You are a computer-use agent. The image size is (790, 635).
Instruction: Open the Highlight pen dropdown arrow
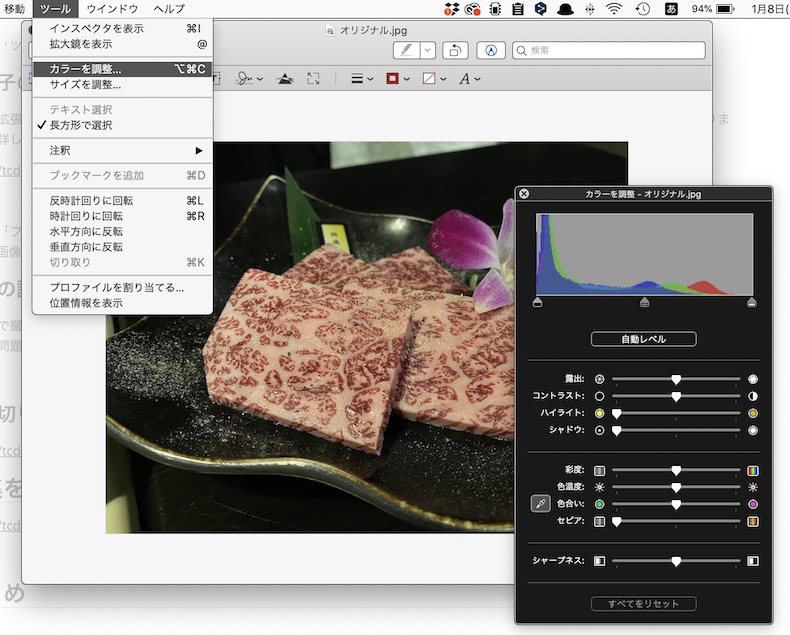coord(428,50)
